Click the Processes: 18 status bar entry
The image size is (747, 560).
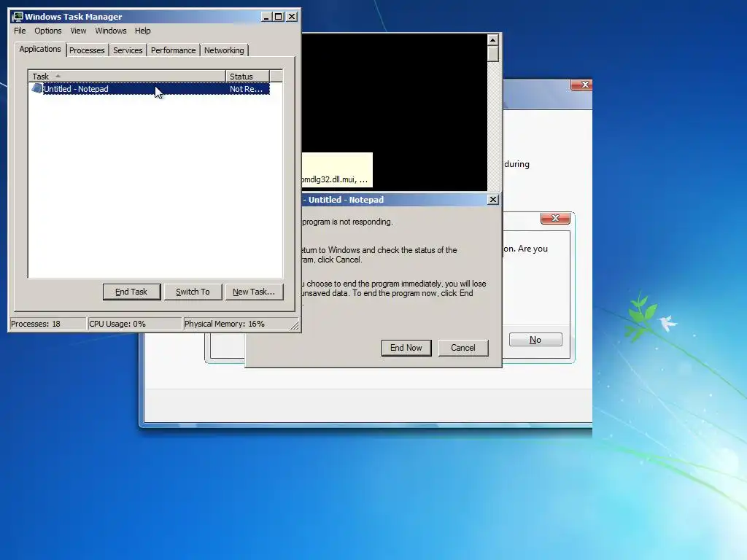[x=47, y=324]
